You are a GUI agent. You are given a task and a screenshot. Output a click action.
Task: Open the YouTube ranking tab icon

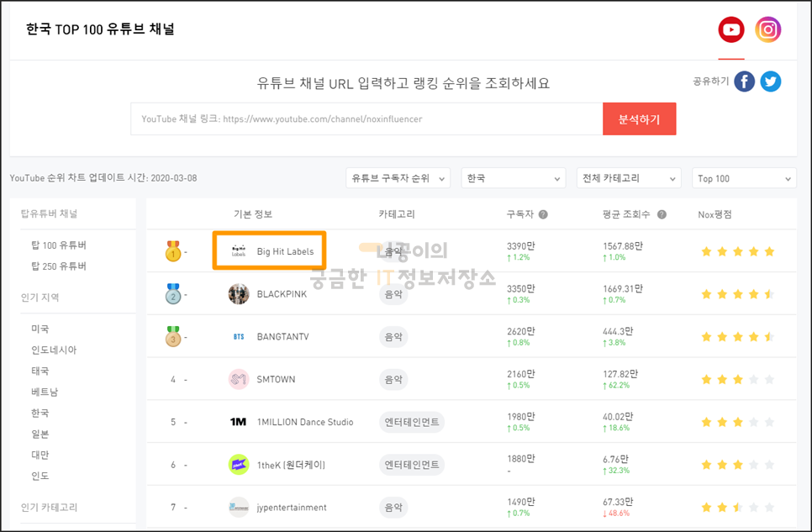coord(731,29)
